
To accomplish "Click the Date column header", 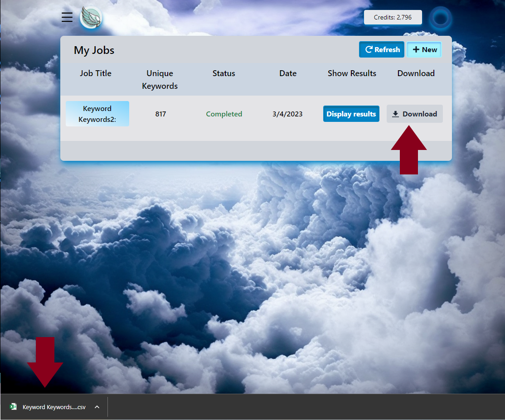I will [288, 73].
